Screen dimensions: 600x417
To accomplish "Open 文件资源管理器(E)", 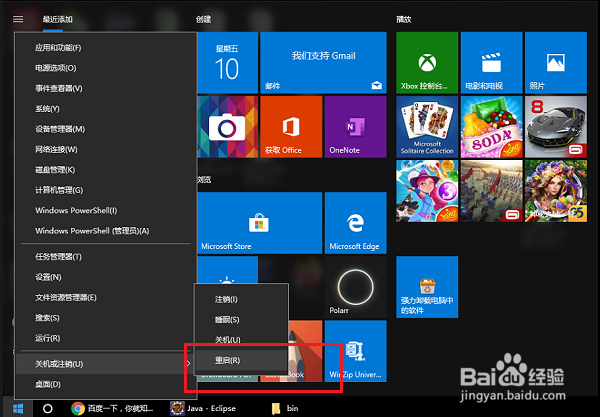I will [x=106, y=297].
